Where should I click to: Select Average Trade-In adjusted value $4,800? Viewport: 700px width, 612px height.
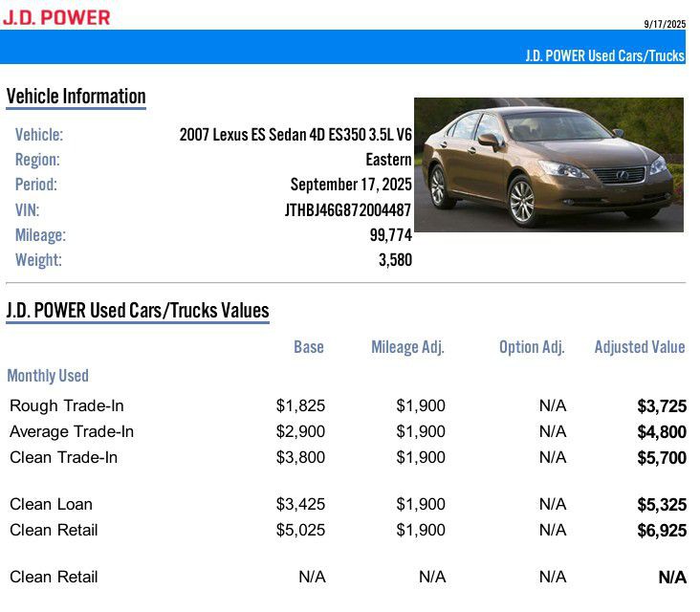(x=662, y=432)
